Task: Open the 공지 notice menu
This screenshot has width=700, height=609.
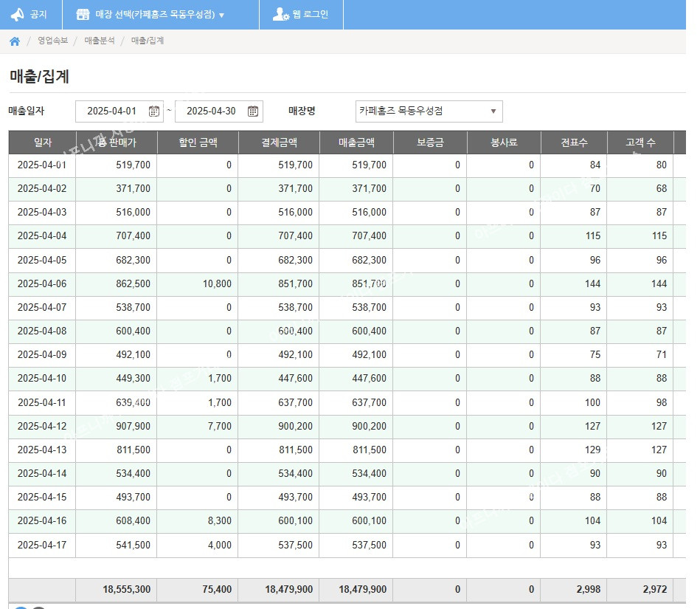Action: [x=38, y=14]
